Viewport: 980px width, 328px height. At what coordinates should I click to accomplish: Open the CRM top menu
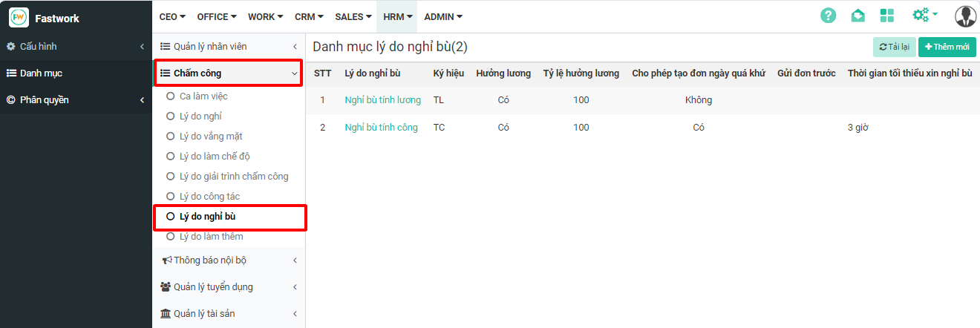pos(309,16)
